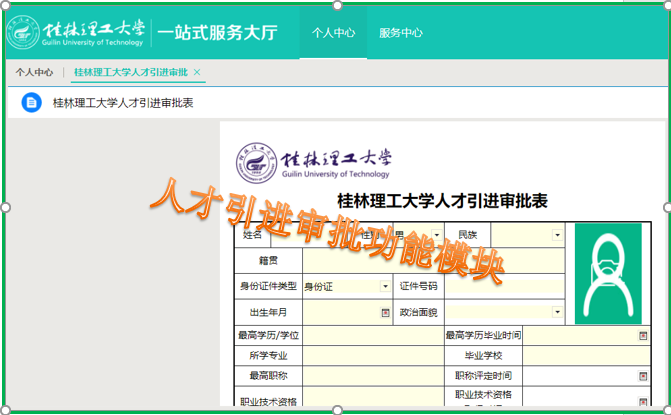
Task: Click the blue document icon beside form title
Action: (x=32, y=102)
